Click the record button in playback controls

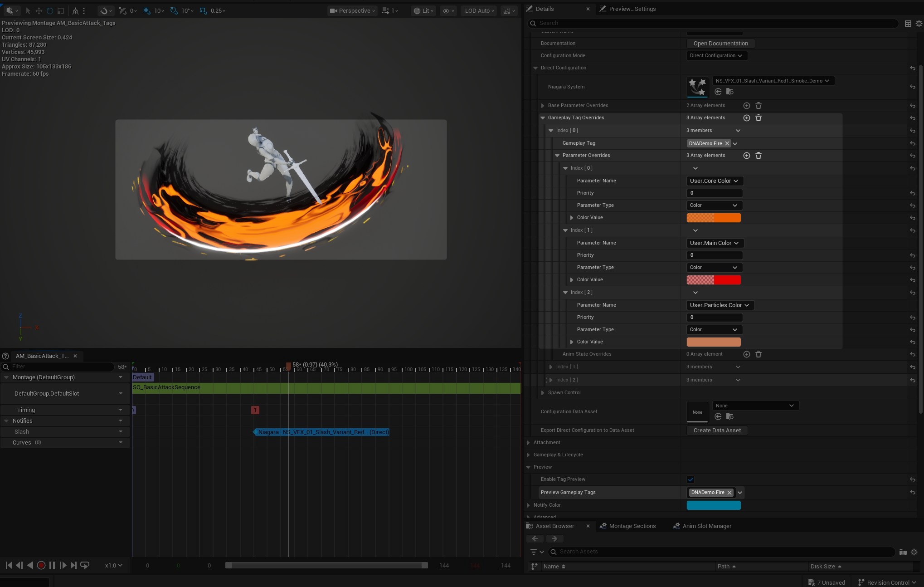pyautogui.click(x=41, y=565)
